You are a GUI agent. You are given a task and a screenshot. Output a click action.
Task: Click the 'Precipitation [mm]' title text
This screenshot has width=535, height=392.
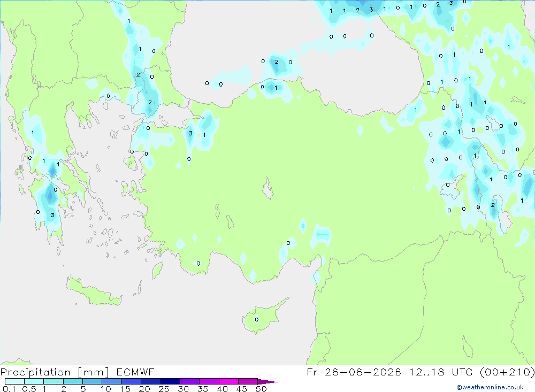55,372
